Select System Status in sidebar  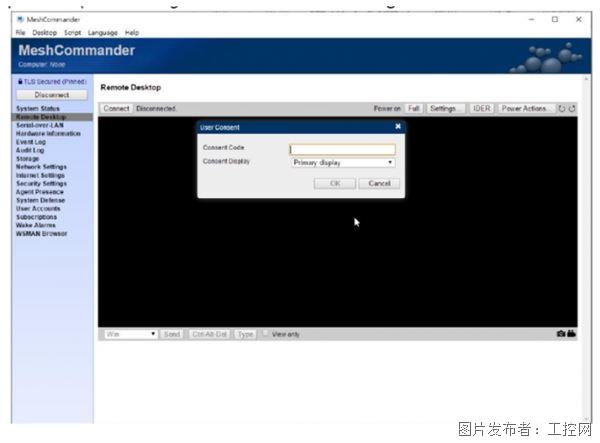point(38,109)
